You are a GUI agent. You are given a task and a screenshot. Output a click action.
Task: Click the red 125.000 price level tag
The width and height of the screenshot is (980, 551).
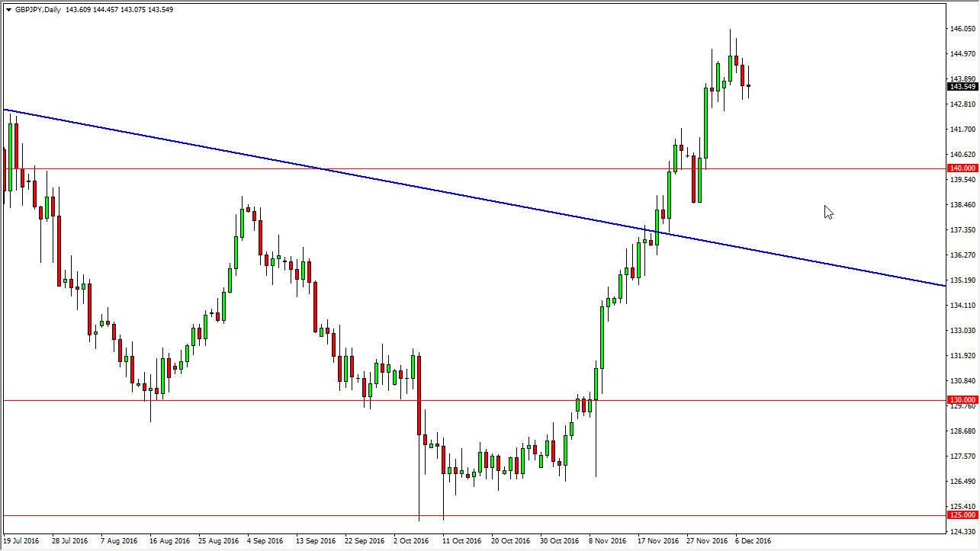click(x=962, y=515)
